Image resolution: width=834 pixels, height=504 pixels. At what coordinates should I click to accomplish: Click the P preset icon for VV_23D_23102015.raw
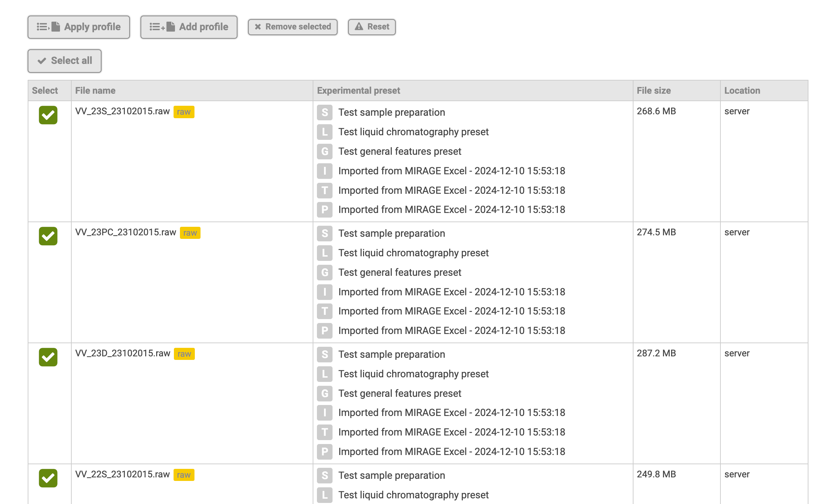coord(324,452)
